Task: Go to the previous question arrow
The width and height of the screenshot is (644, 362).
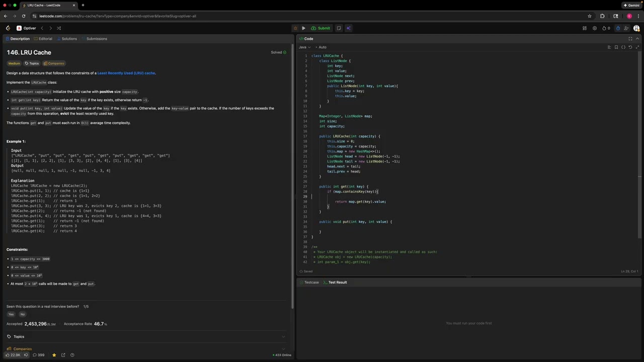Action: tap(42, 28)
